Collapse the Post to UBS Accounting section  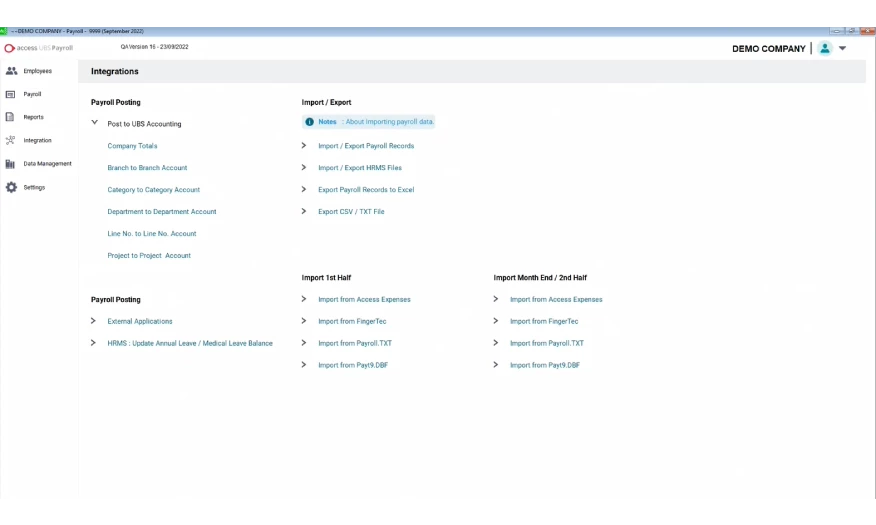[x=94, y=123]
